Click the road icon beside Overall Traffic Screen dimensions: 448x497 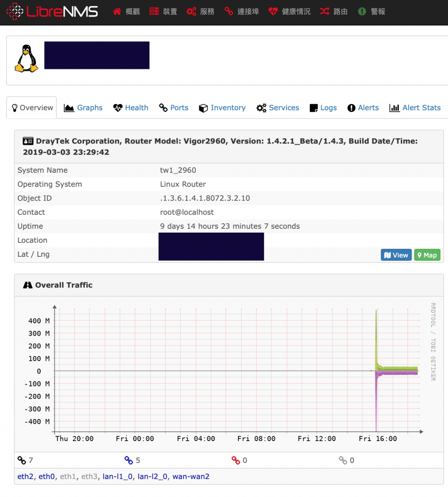click(28, 285)
